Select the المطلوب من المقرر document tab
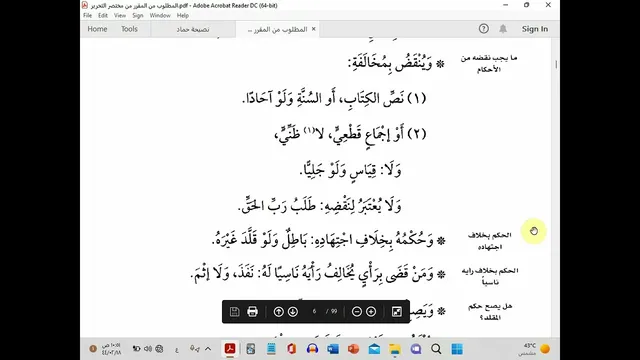640x360 pixels. click(x=278, y=29)
